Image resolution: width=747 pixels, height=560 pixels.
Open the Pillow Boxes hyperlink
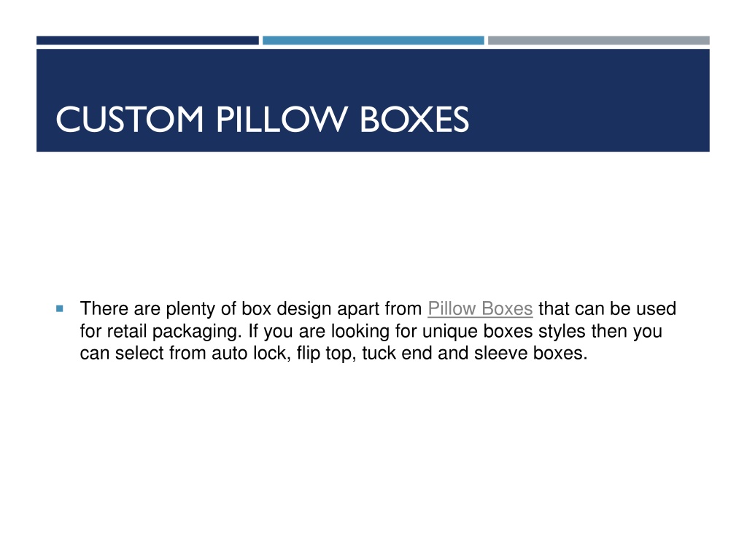pyautogui.click(x=480, y=308)
